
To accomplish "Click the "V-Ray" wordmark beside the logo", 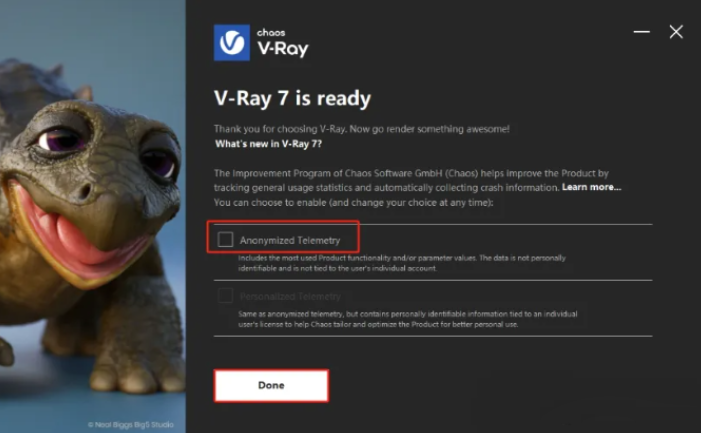I will (x=283, y=48).
